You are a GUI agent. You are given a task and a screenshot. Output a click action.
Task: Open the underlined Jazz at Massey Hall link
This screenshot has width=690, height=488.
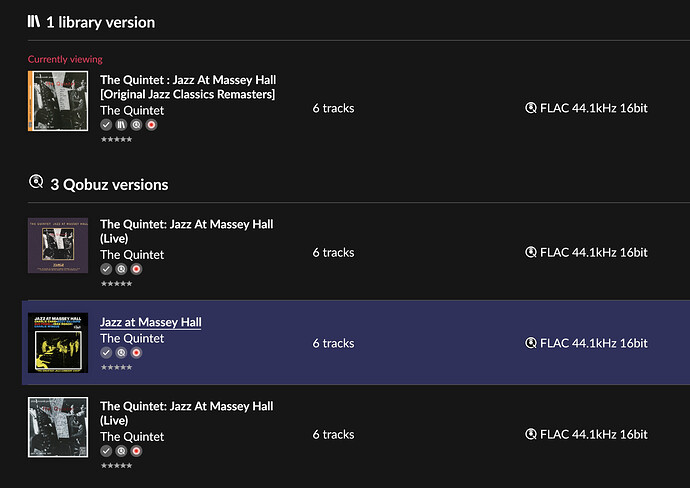(x=150, y=322)
